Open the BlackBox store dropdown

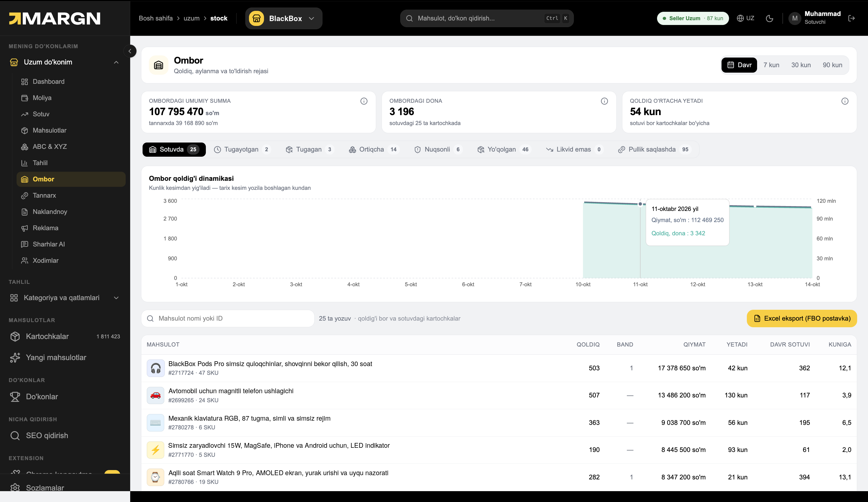[284, 18]
